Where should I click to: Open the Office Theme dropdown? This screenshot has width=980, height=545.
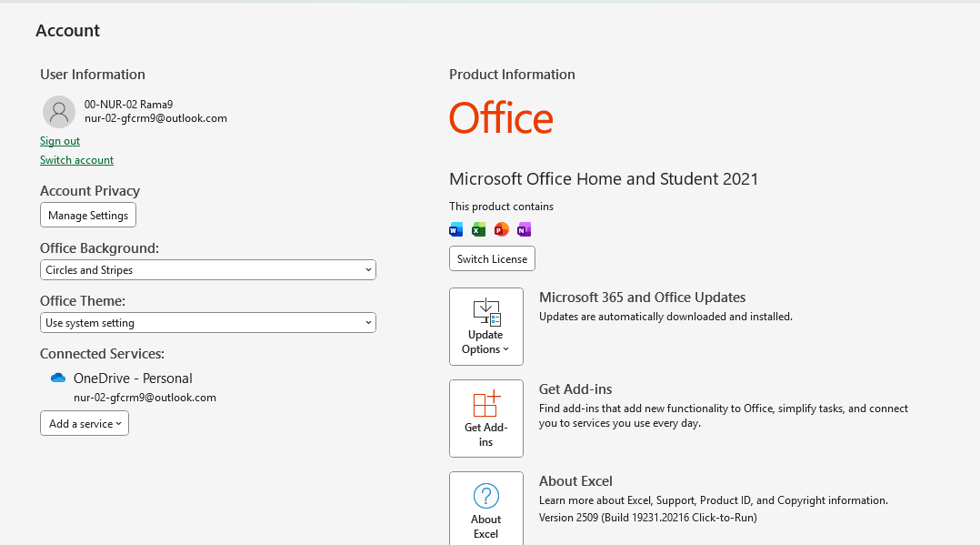(208, 323)
